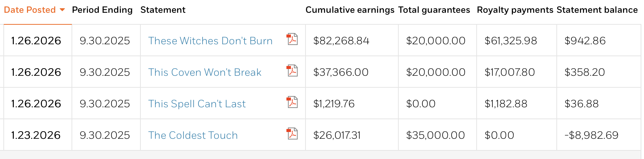Open The Coldest Touch statement link

tap(193, 135)
